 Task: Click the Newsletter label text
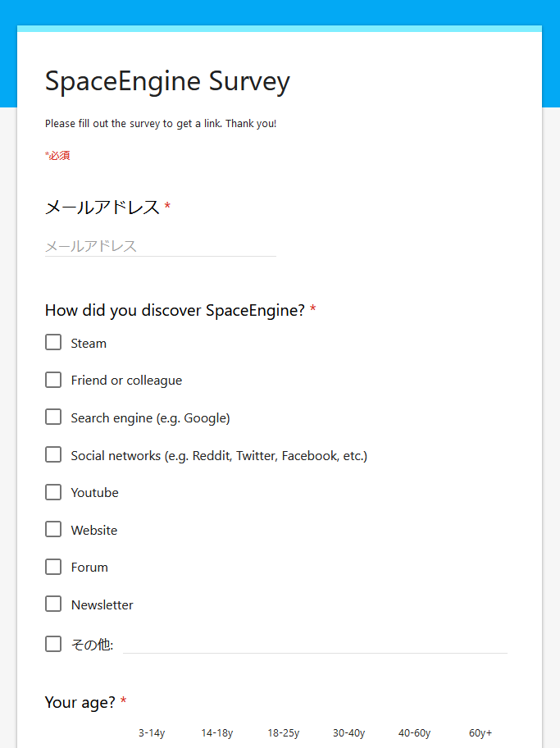[x=102, y=605]
